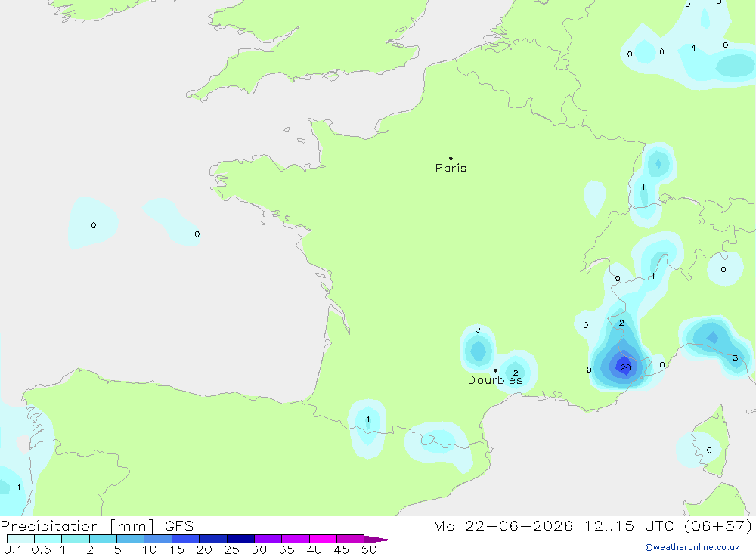Click the 20 mm precipitation value
The height and width of the screenshot is (554, 756).
625,367
